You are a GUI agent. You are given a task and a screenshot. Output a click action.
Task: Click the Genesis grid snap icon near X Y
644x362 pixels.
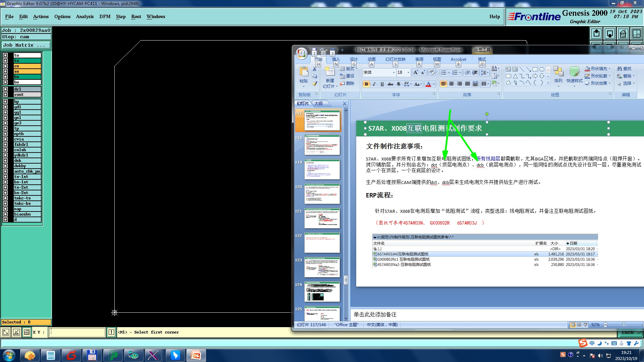26,332
